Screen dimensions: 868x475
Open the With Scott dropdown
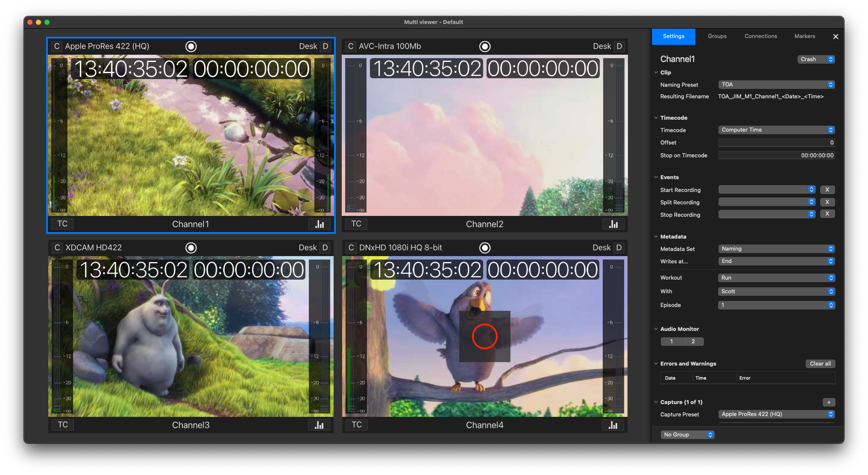[776, 292]
